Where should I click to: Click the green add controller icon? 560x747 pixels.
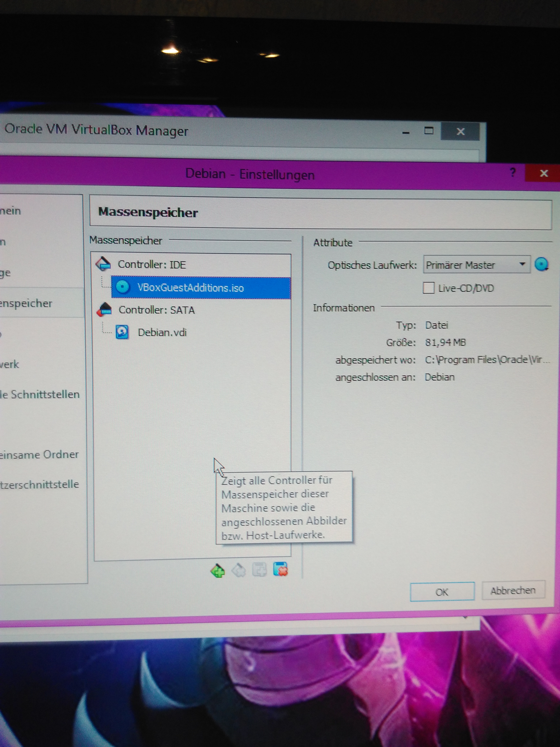tap(218, 571)
